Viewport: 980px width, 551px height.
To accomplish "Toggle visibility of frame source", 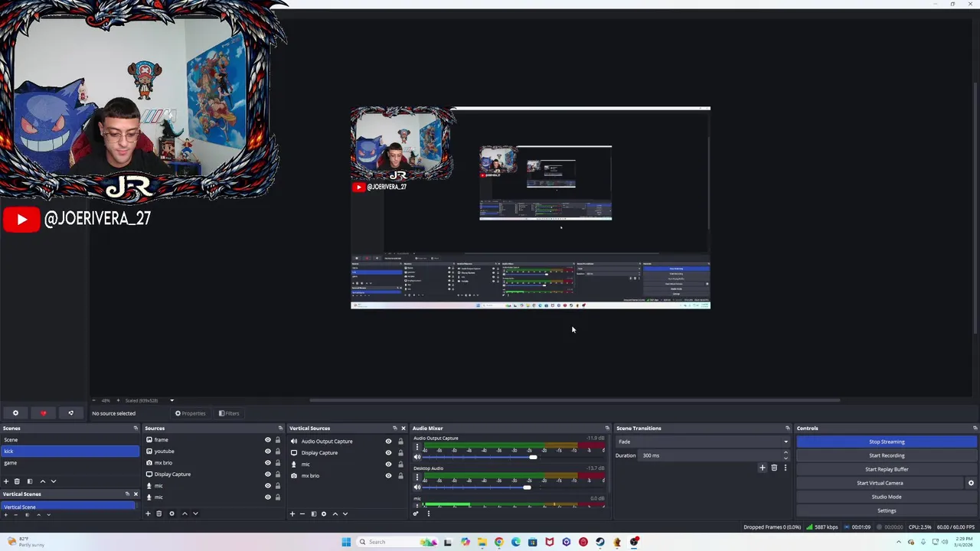I will (x=268, y=440).
